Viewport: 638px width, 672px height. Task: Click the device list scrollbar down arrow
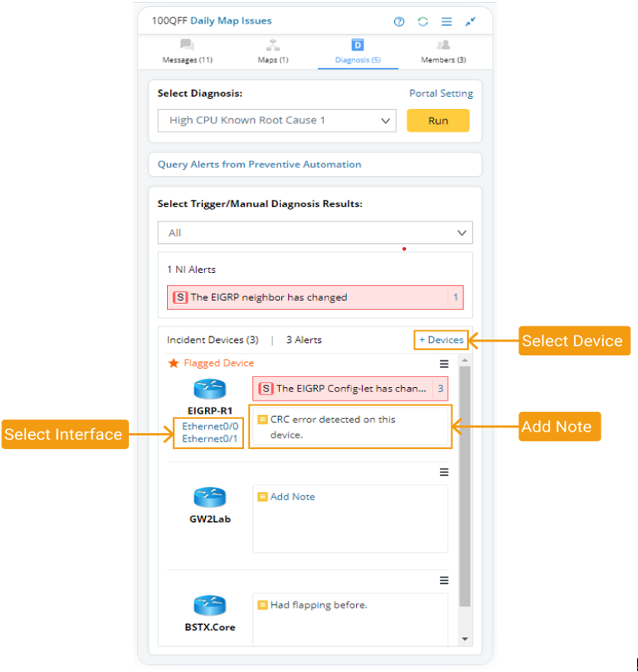(x=465, y=639)
